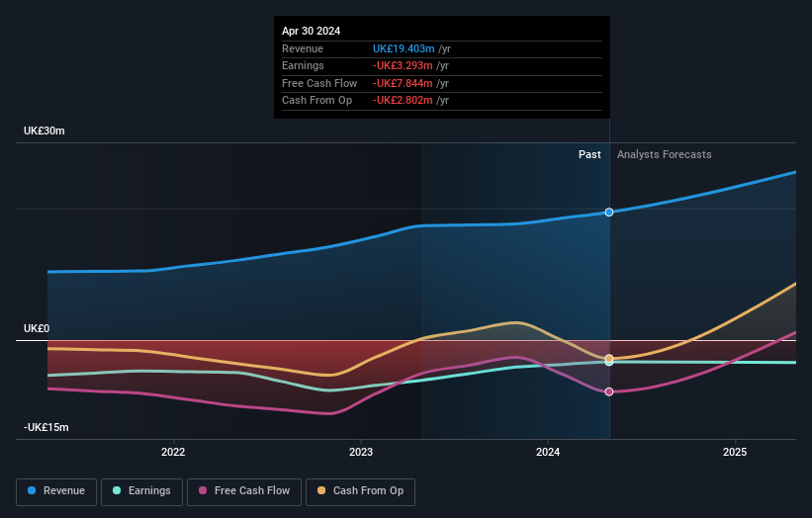Toggle the Earnings legend button
Image resolution: width=812 pixels, height=518 pixels.
141,491
